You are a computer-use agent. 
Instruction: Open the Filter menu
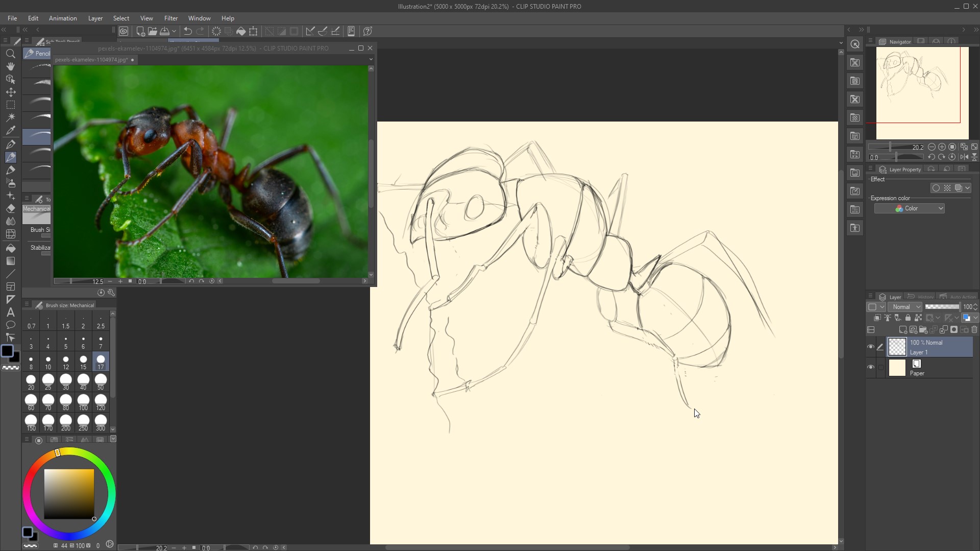click(x=171, y=18)
